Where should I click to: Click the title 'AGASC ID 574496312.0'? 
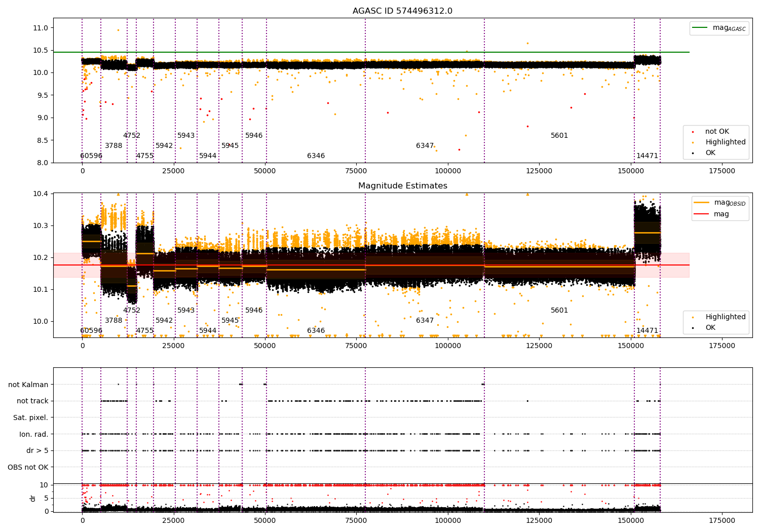[402, 11]
